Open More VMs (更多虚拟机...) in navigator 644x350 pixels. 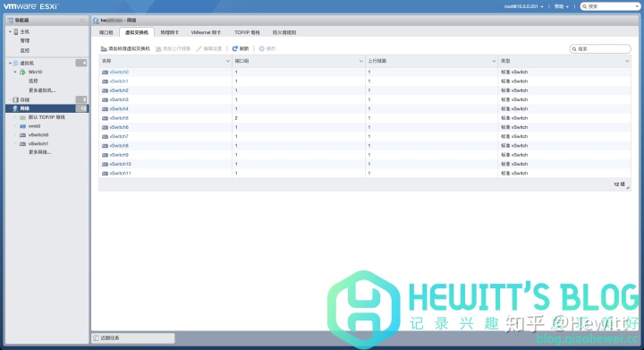click(42, 90)
